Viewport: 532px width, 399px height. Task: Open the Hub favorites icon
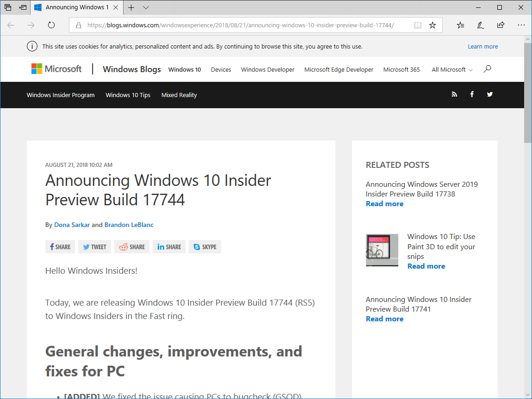[x=460, y=25]
